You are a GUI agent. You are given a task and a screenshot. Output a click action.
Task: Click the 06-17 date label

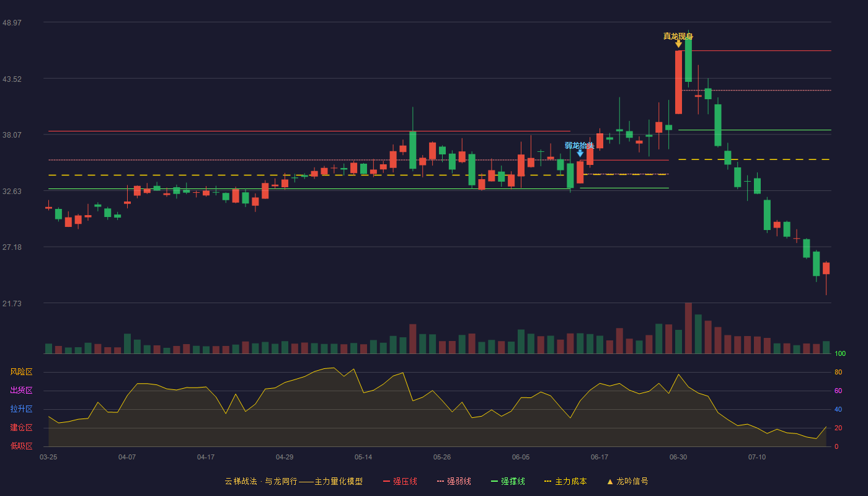point(600,457)
